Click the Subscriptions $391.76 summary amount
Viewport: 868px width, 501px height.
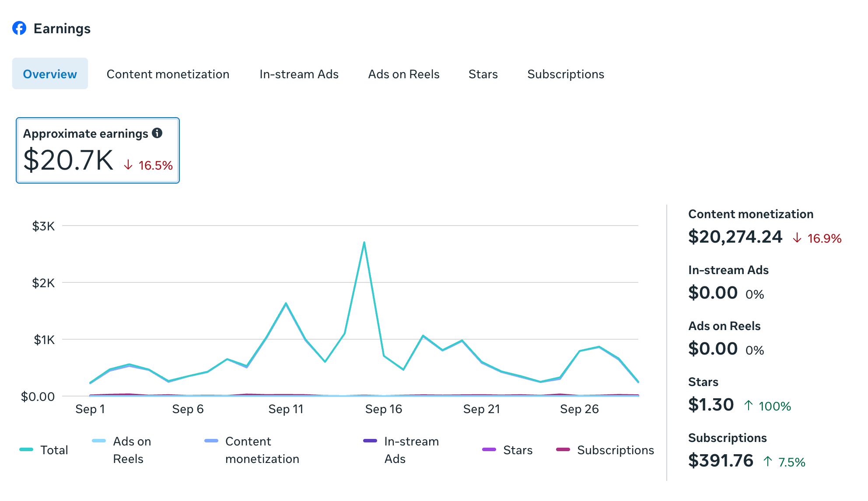[x=721, y=461]
